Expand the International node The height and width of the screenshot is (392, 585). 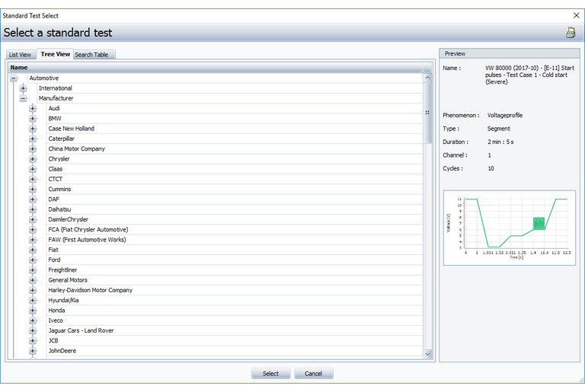click(x=24, y=88)
